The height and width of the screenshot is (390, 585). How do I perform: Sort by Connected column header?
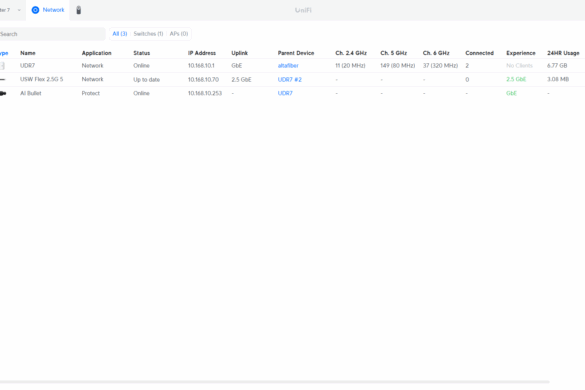coord(479,53)
